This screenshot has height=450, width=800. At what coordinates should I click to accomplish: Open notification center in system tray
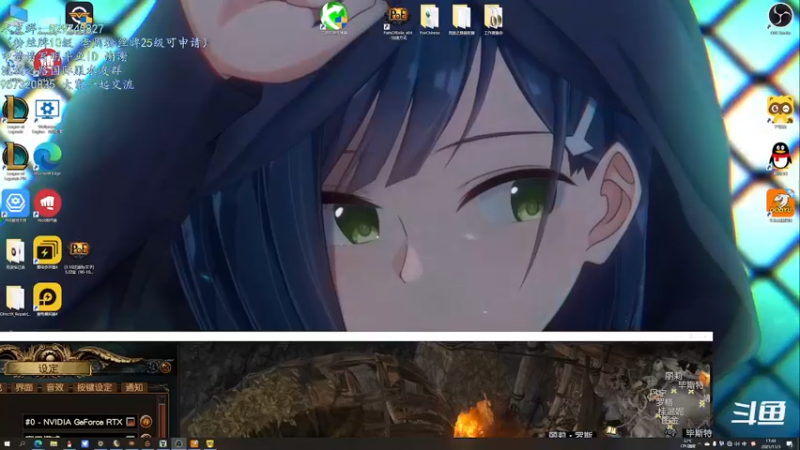point(790,444)
